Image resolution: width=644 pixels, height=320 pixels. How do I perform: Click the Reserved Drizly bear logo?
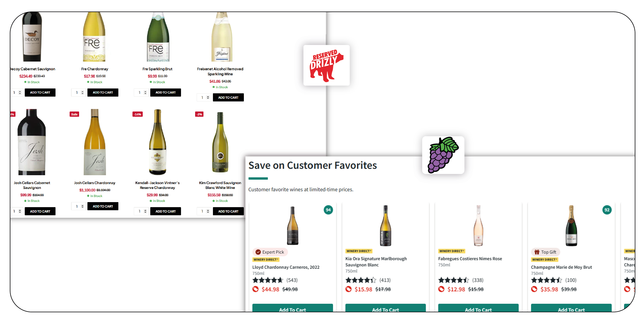tap(326, 65)
